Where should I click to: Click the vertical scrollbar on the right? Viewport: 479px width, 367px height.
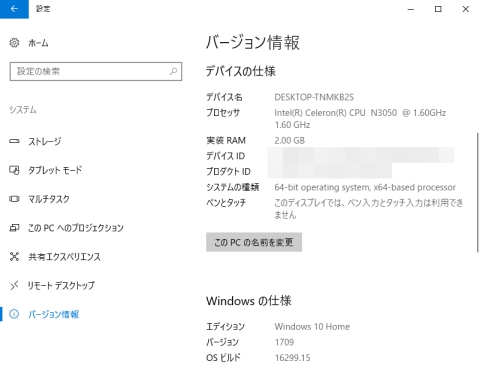(x=478, y=192)
